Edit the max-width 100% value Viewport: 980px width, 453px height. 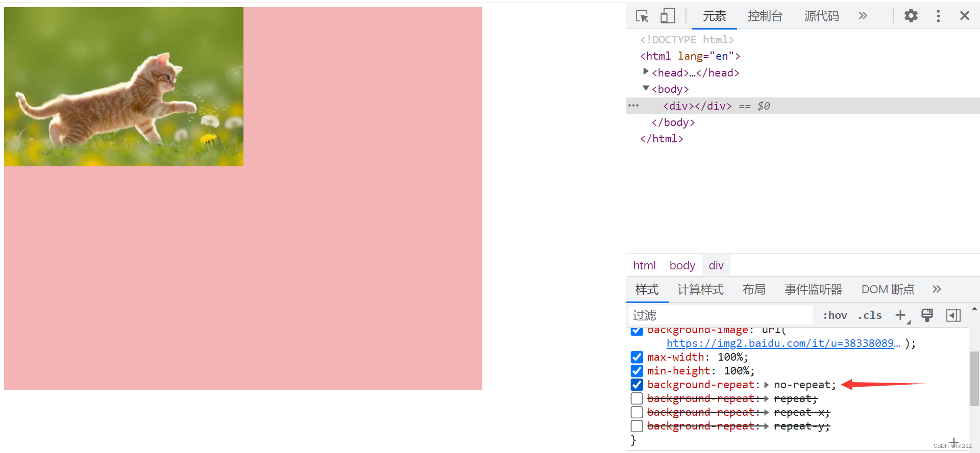coord(730,357)
